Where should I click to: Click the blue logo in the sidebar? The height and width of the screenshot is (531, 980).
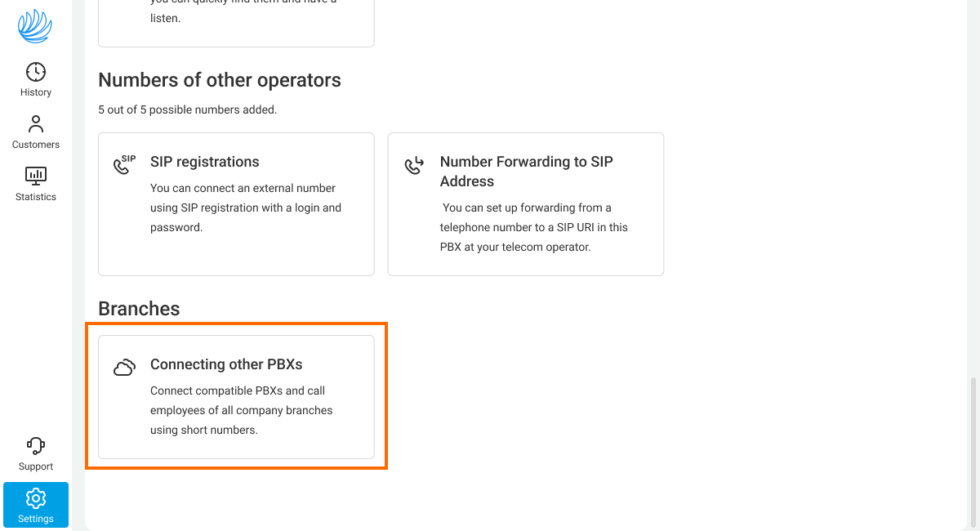coord(35,26)
